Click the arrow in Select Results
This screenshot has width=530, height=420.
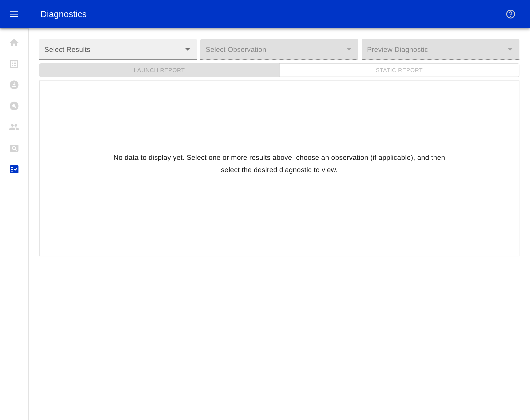coord(188,49)
